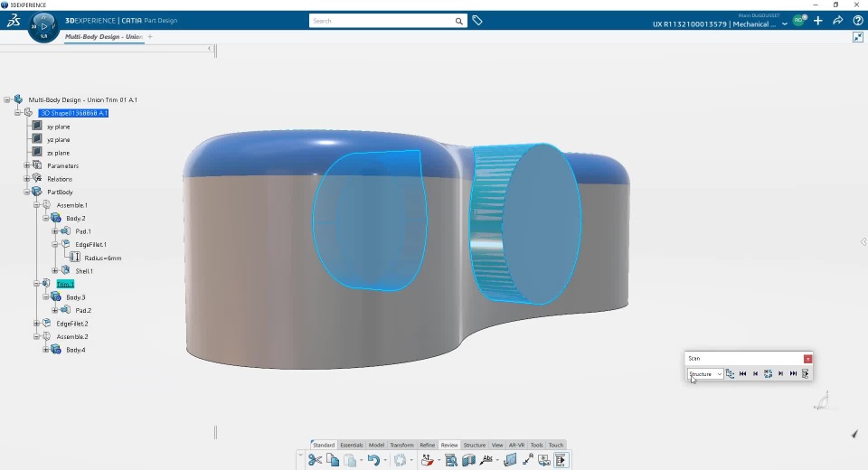Open the 3DEXPERIENCE compass

43,26
